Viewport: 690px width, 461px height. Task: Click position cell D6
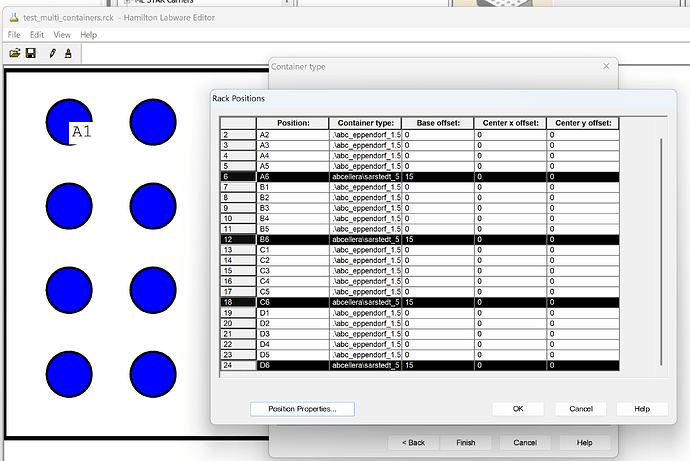point(293,366)
